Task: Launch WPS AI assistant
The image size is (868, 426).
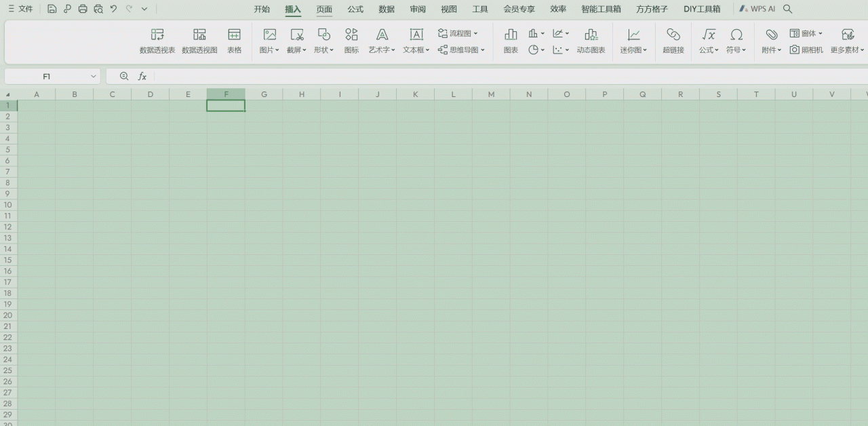Action: coord(757,9)
